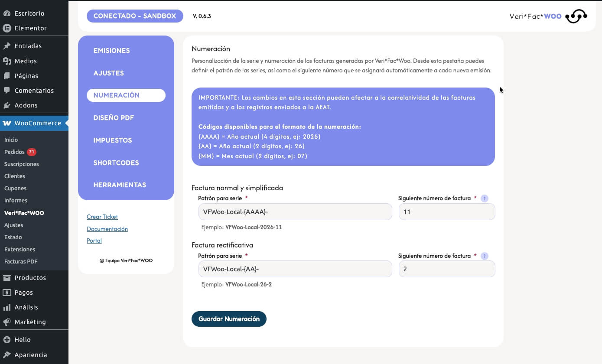This screenshot has height=364, width=602.
Task: Click the red 71 Pedidos badge
Action: pyautogui.click(x=32, y=152)
